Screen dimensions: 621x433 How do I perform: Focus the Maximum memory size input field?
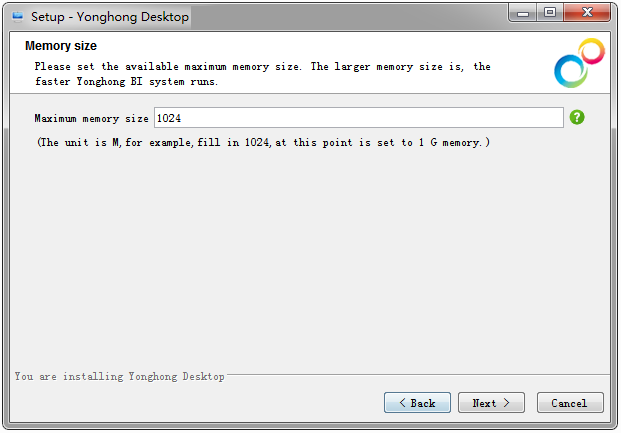(x=358, y=118)
